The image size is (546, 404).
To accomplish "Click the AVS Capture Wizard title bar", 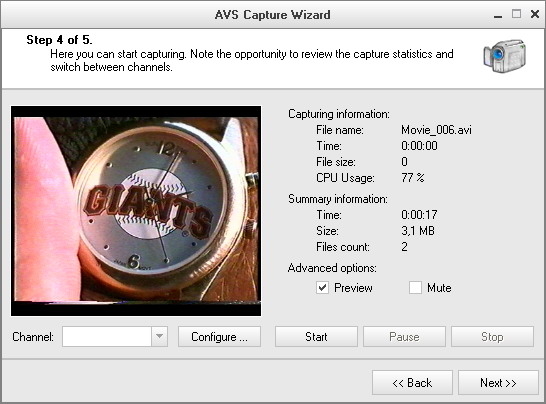I will [x=272, y=15].
